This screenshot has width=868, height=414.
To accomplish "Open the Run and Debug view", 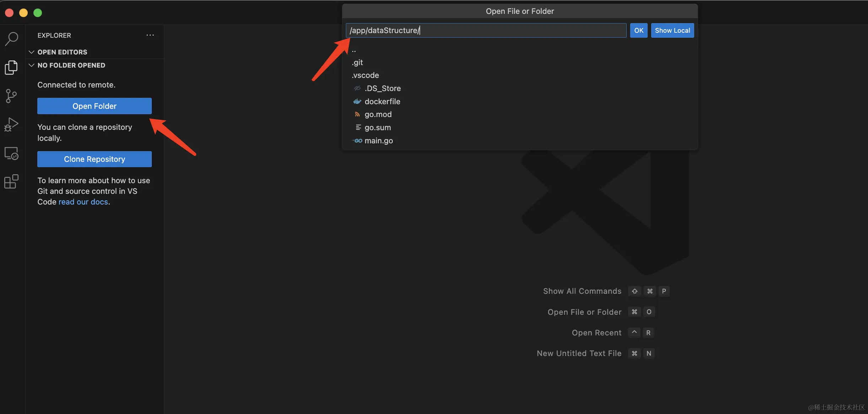I will pos(11,124).
